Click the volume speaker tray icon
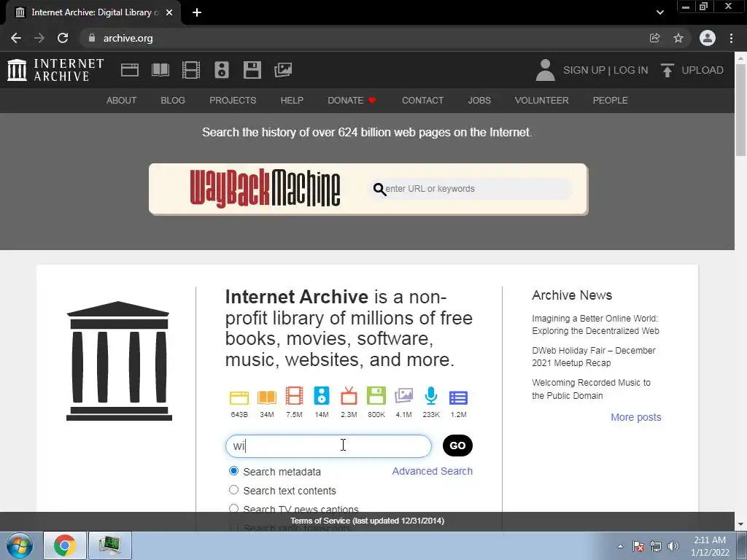This screenshot has height=560, width=747. click(673, 546)
